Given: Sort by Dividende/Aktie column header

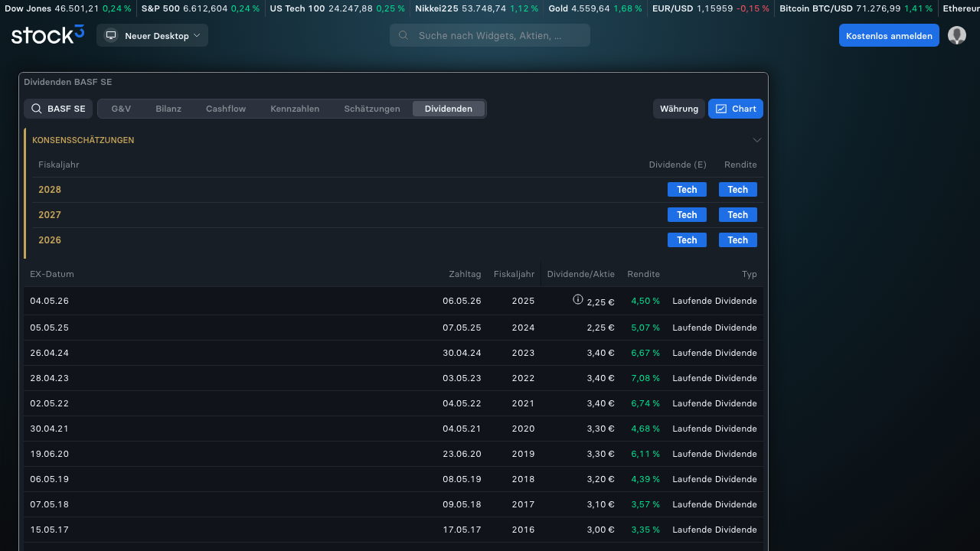Looking at the screenshot, I should click(x=580, y=274).
